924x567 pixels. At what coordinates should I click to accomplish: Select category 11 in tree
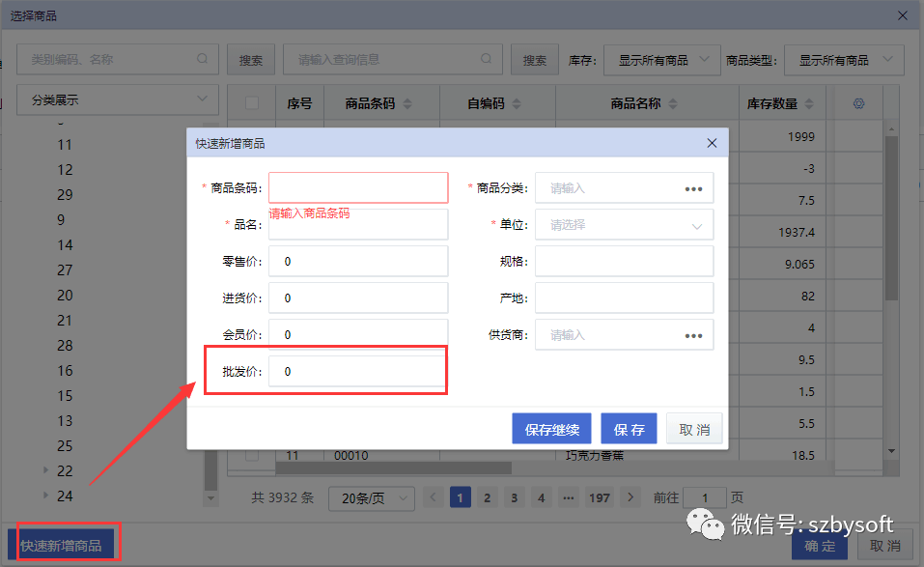(x=65, y=145)
